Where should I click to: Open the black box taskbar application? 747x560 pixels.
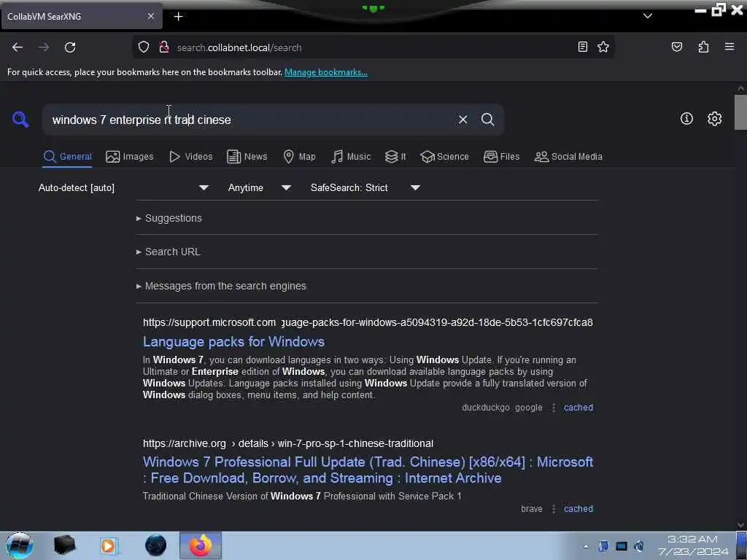click(64, 545)
